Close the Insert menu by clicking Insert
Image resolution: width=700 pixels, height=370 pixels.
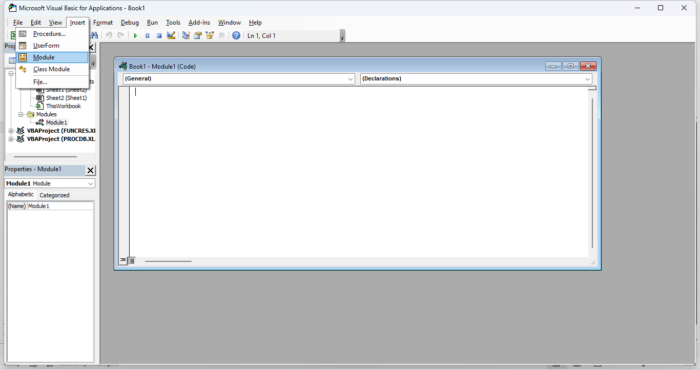point(77,22)
